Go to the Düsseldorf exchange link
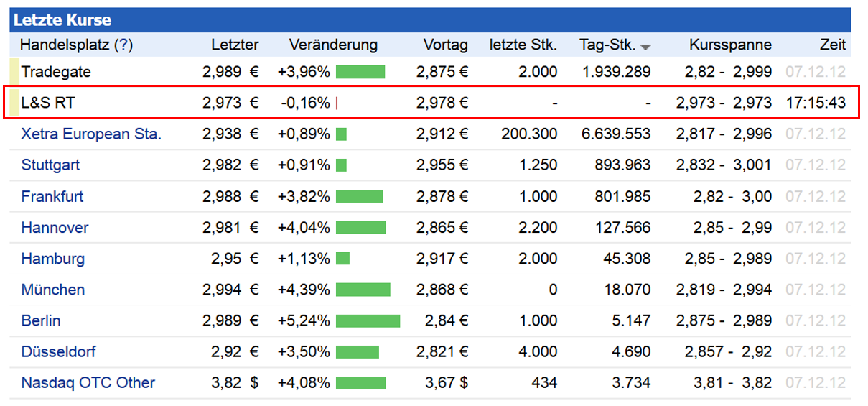Screen dimensions: 868x406 [x=58, y=351]
